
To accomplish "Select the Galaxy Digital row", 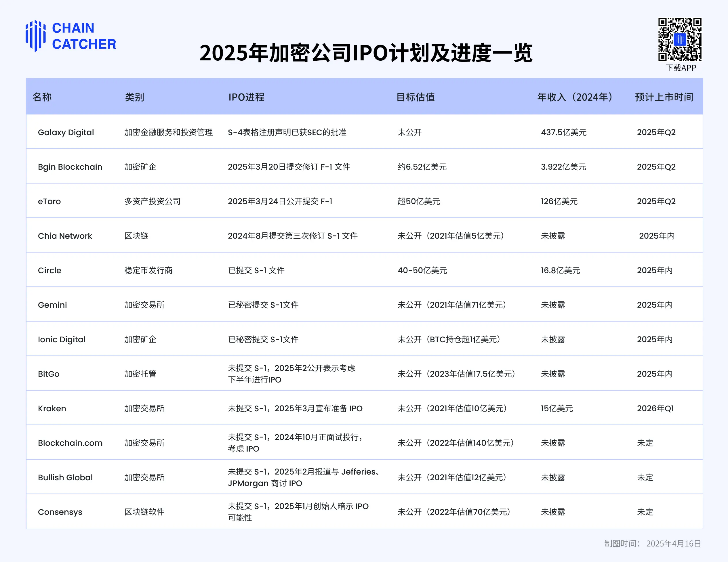I will (x=66, y=132).
